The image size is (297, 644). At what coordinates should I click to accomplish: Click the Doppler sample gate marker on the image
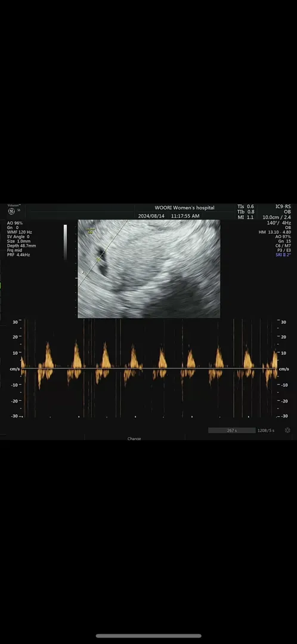pos(98,259)
